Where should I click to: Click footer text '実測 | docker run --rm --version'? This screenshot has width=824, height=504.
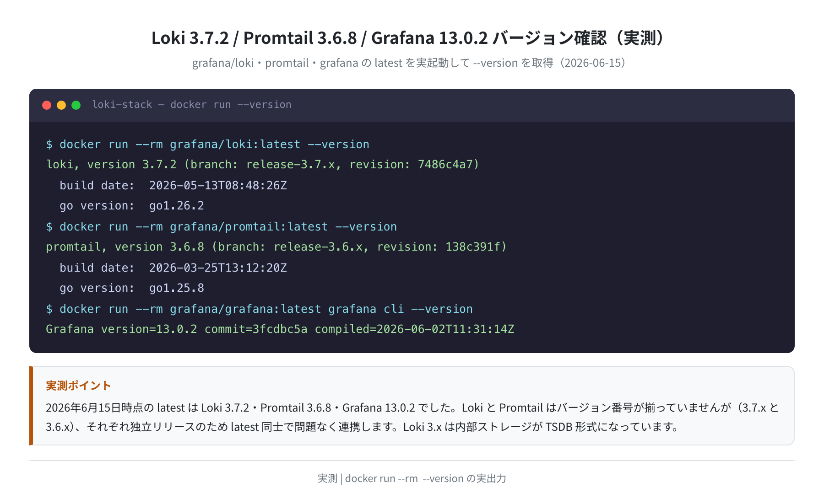pos(412,478)
